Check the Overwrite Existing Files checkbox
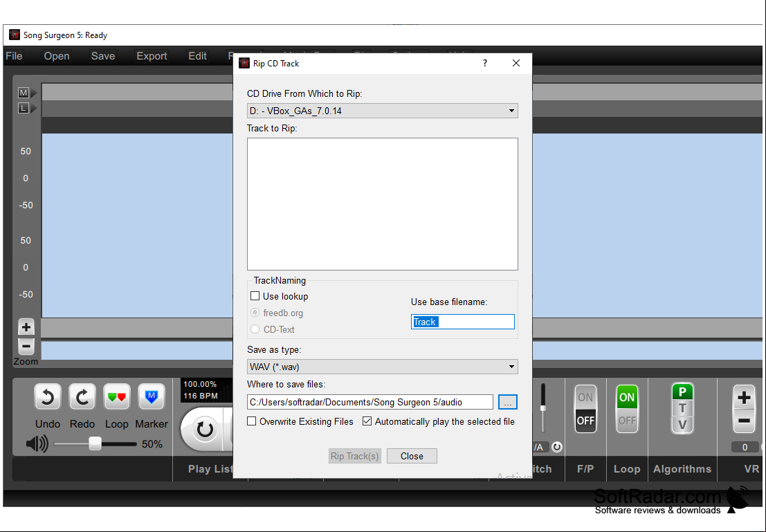Image resolution: width=766 pixels, height=532 pixels. [x=252, y=421]
